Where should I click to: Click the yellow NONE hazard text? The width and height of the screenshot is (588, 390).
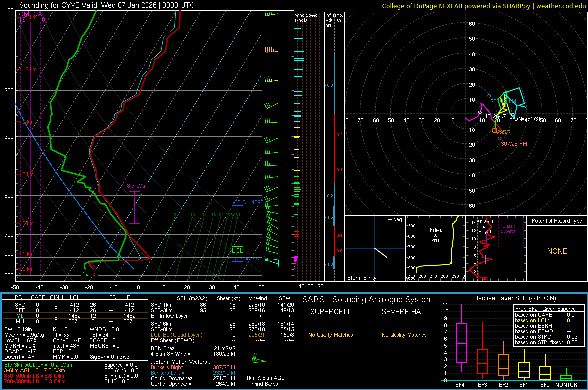[x=557, y=251]
